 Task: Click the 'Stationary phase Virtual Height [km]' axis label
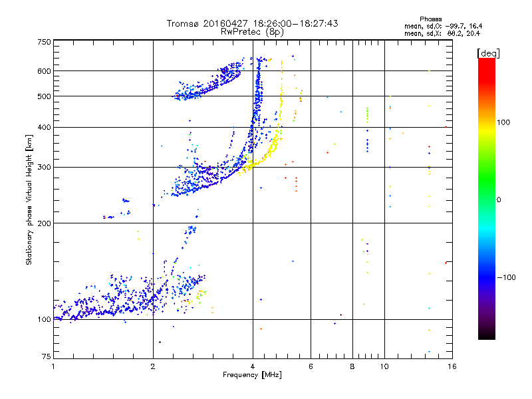click(x=29, y=199)
